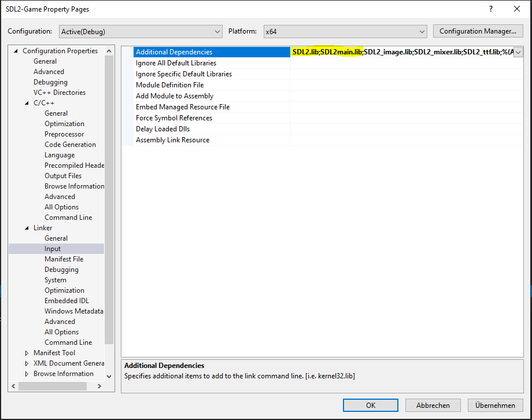Collapse the Linker tree node

[27, 228]
